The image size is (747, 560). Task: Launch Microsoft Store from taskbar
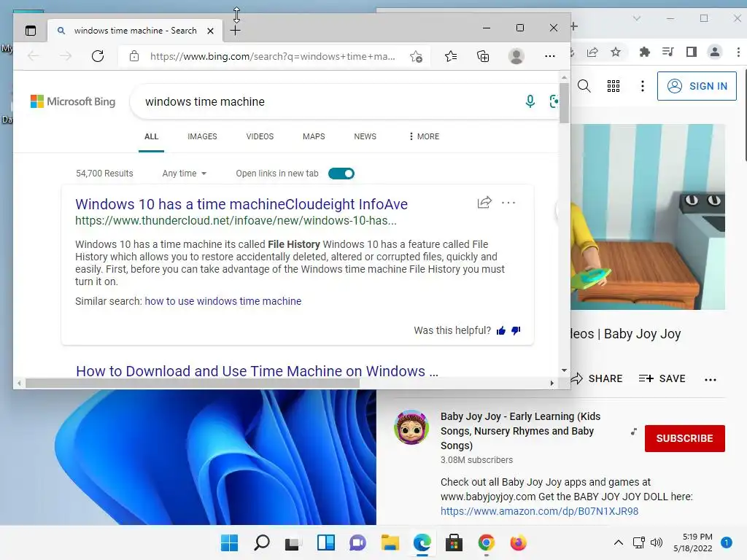pos(454,542)
